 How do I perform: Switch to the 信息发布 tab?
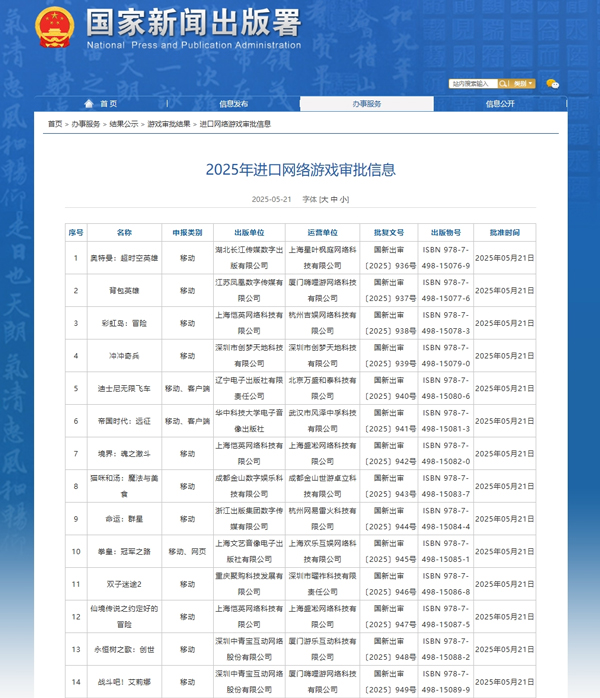(233, 104)
